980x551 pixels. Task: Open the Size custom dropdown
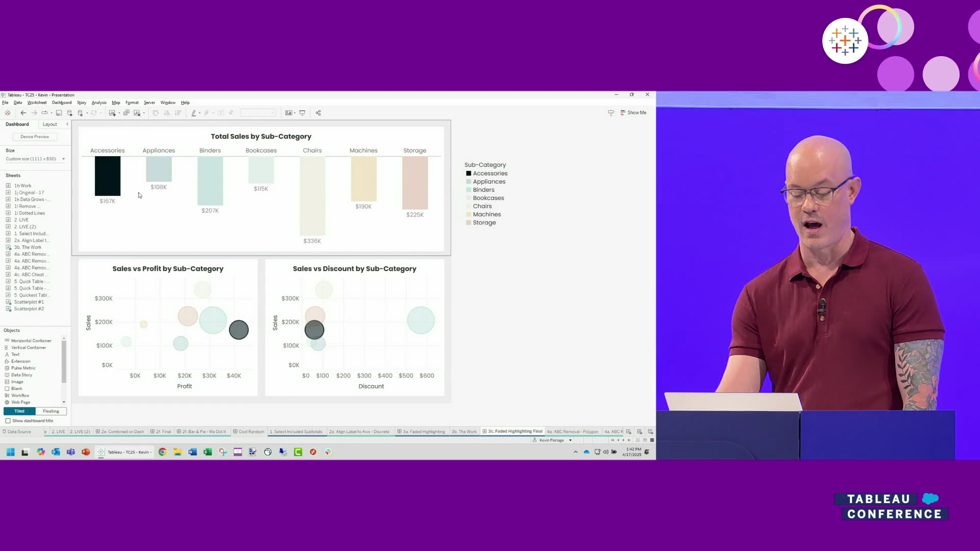point(35,159)
